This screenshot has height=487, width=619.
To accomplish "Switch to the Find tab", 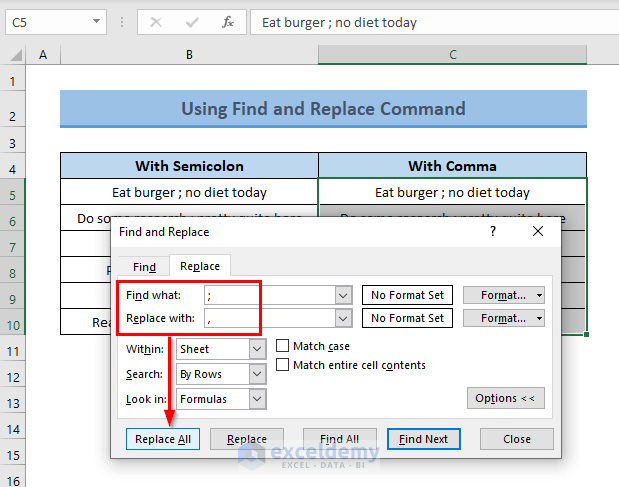I will tap(144, 267).
